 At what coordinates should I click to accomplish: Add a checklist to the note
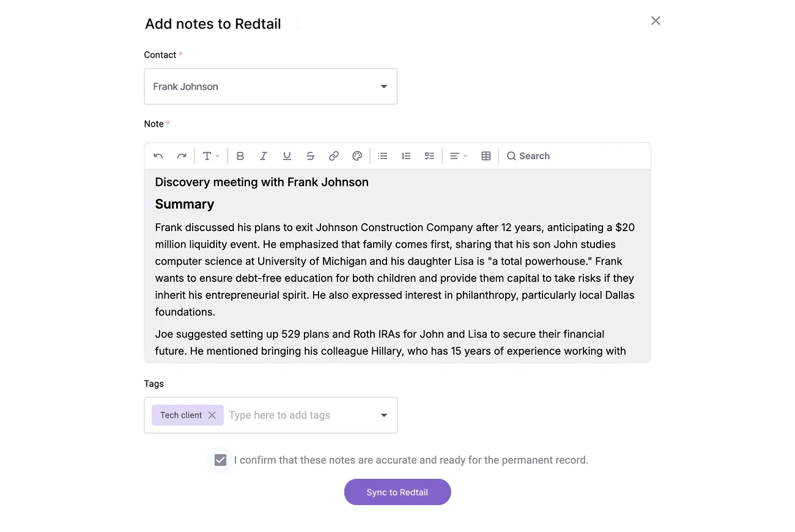tap(429, 156)
